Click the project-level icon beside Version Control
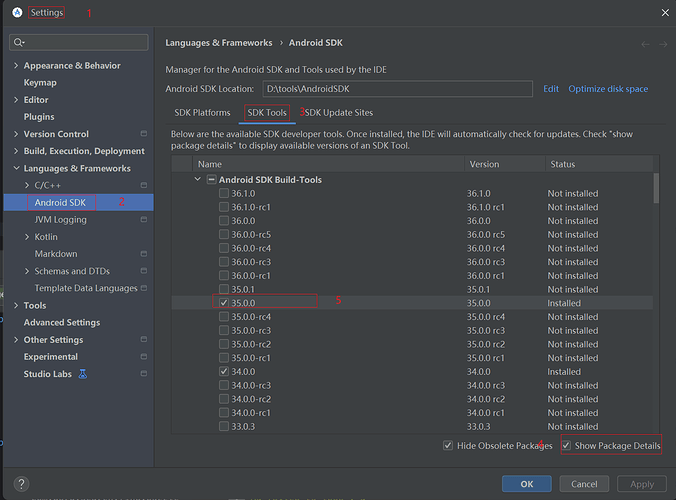The width and height of the screenshot is (676, 500). point(144,134)
